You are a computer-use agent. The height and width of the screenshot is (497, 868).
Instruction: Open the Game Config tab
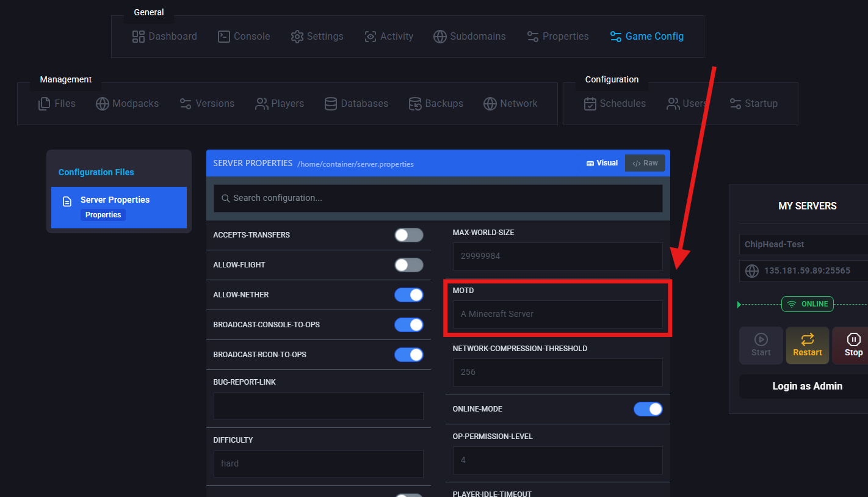(x=647, y=37)
